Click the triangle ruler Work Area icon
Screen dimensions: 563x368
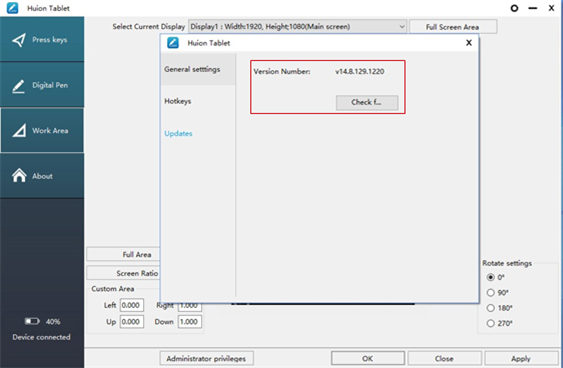(x=19, y=131)
